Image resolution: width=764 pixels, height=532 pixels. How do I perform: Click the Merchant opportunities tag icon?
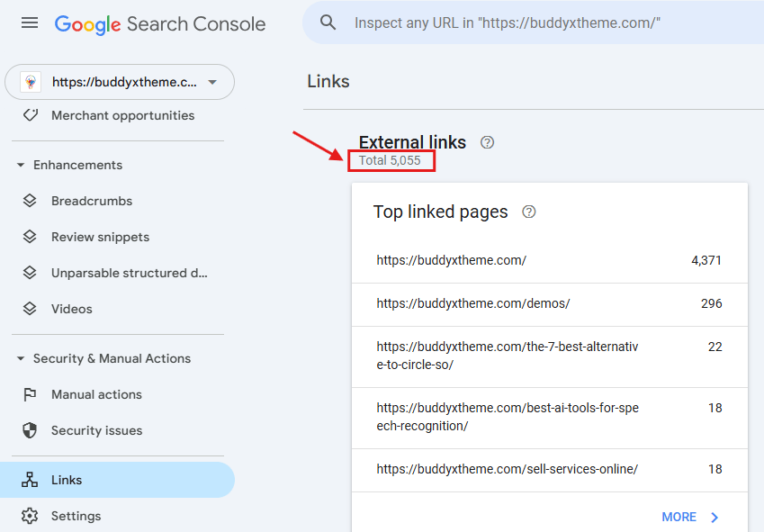[x=31, y=115]
